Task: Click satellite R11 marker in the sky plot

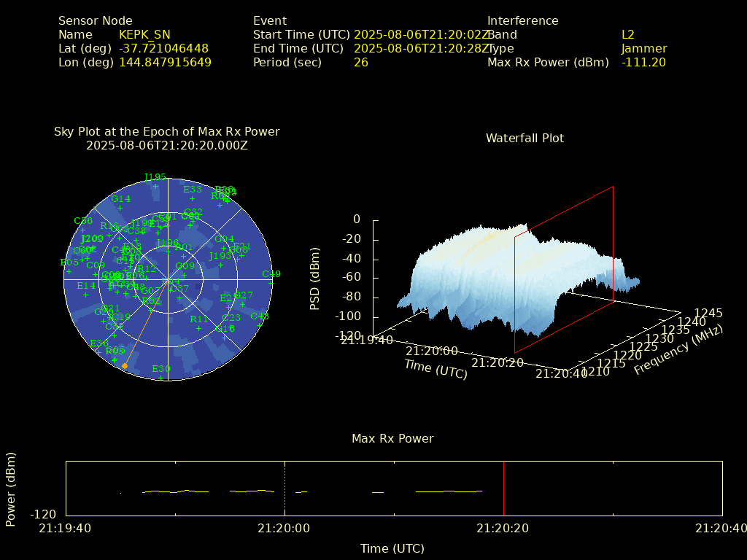Action: (198, 328)
